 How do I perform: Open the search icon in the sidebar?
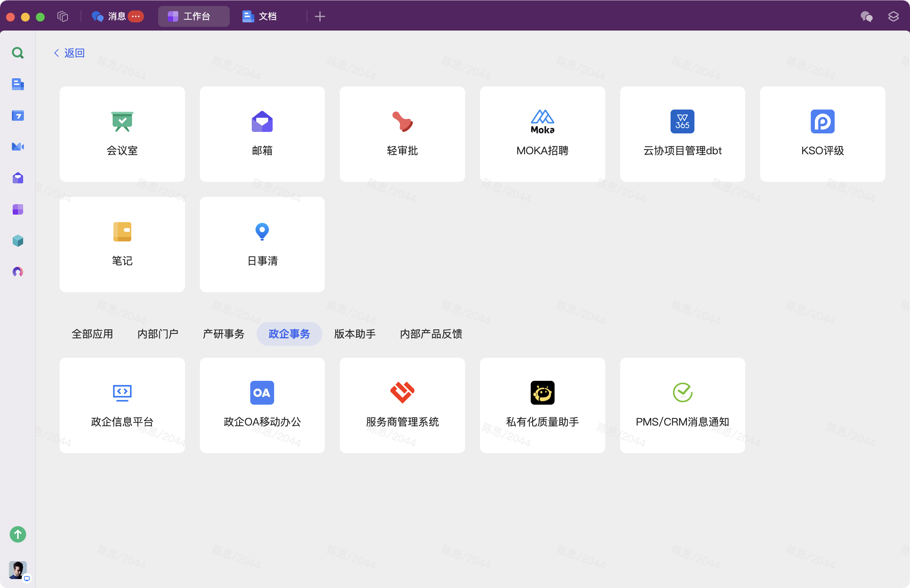pyautogui.click(x=18, y=53)
